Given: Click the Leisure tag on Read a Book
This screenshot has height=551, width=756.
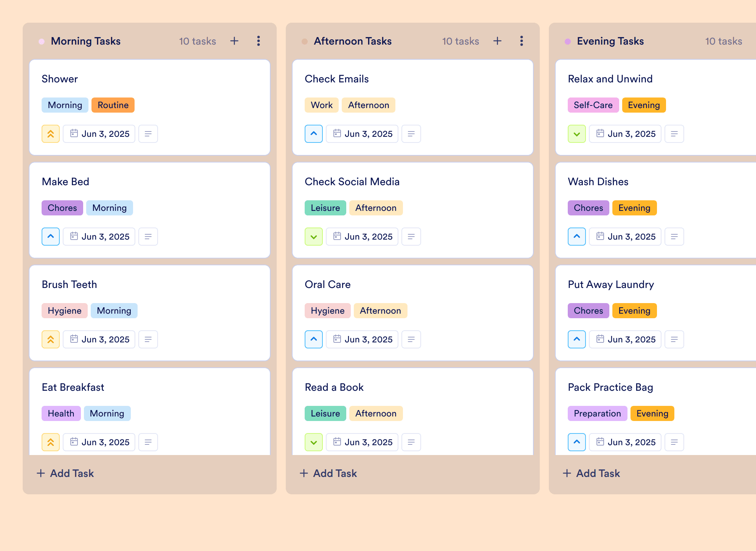Looking at the screenshot, I should pos(325,413).
